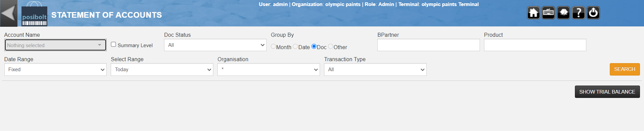644x131 pixels.
Task: Click the SHOW TRIAL BALANCE button
Action: point(607,92)
